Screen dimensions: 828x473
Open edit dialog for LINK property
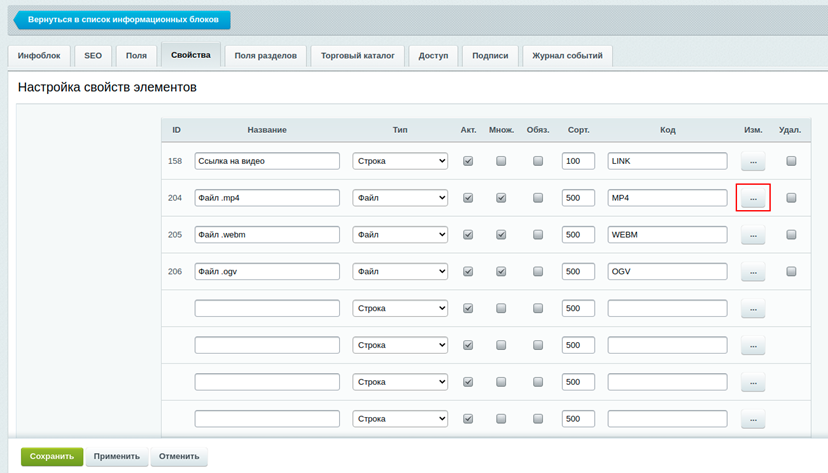point(752,161)
